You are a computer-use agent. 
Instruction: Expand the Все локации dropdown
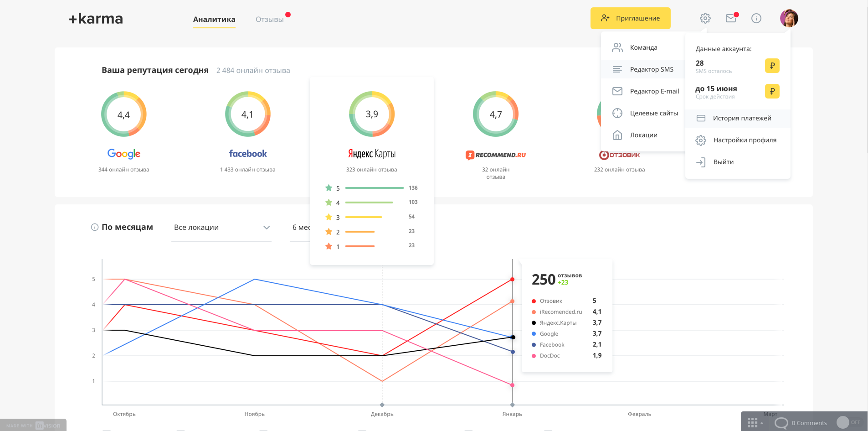click(x=221, y=228)
